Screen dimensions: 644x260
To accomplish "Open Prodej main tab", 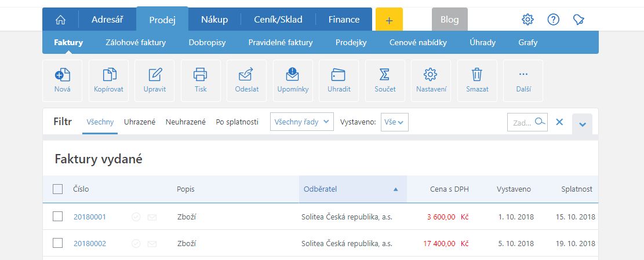I will 162,19.
